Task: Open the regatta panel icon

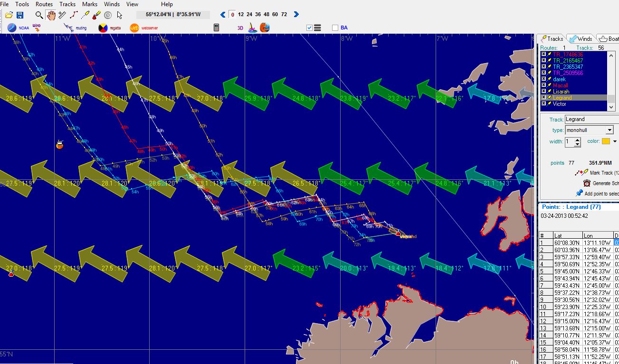Action: tap(103, 28)
